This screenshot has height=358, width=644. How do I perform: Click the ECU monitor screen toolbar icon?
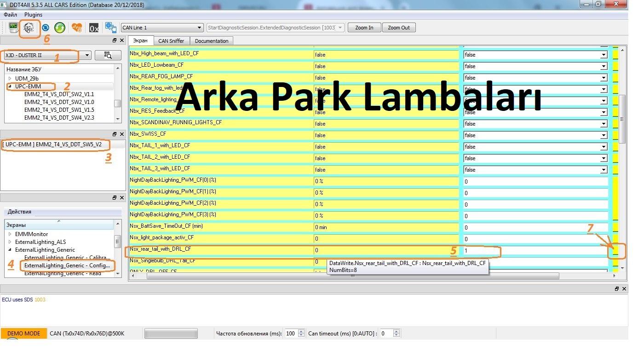[13, 28]
